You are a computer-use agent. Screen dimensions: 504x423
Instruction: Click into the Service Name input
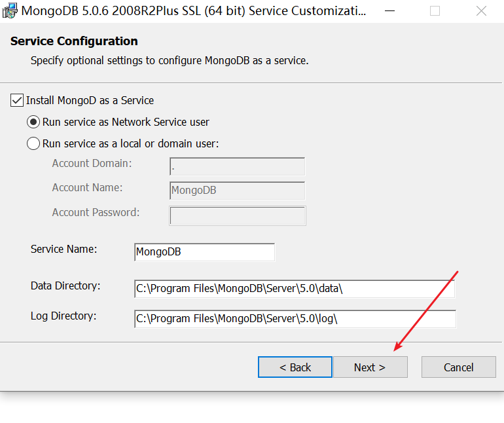204,252
